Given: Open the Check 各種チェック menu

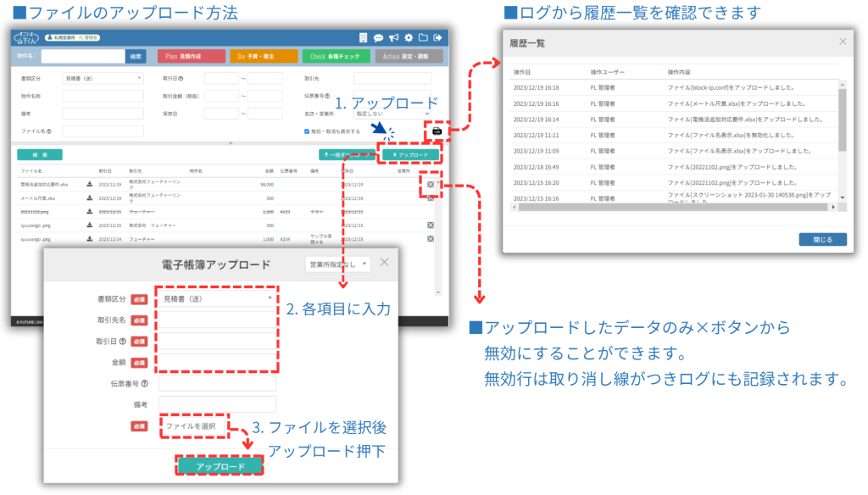Looking at the screenshot, I should pos(336,57).
